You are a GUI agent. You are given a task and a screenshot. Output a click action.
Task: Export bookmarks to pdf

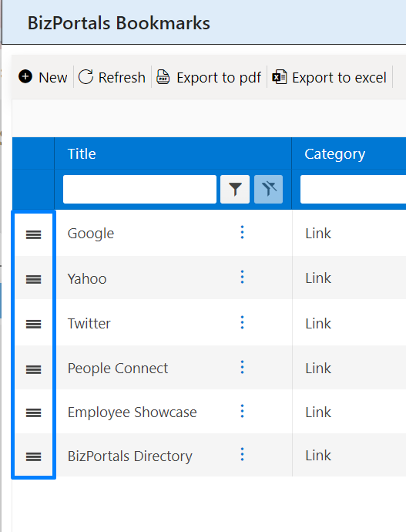[209, 77]
